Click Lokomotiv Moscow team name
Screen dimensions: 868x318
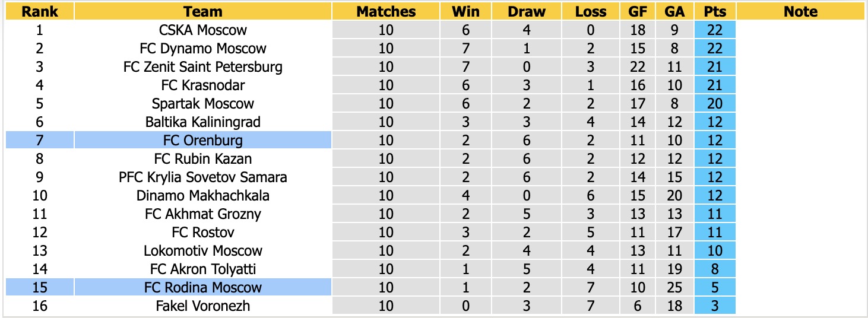[203, 250]
